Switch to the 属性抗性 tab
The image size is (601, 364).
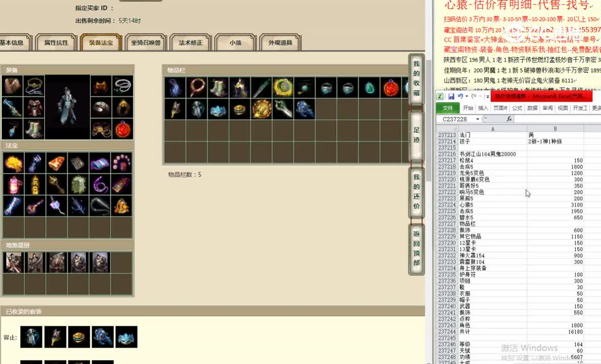tap(56, 42)
